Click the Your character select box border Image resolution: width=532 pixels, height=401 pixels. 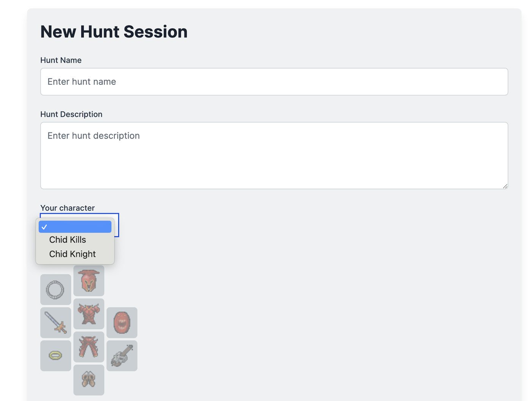[117, 225]
